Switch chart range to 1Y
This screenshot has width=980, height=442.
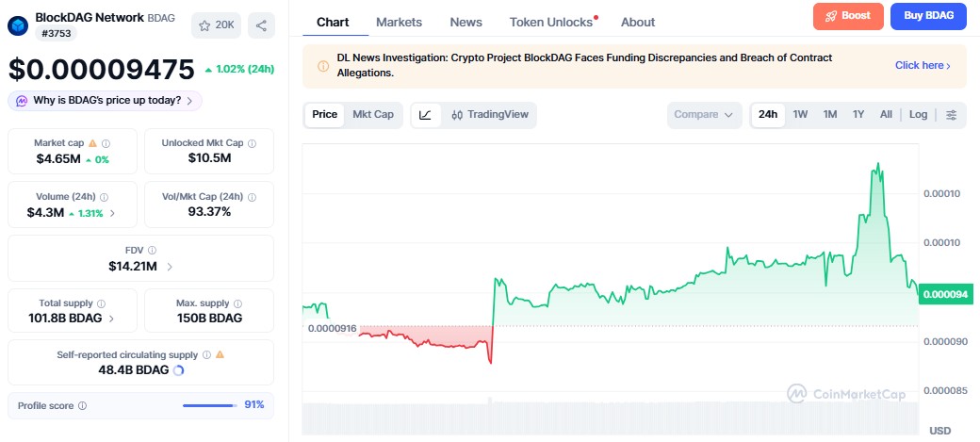tap(858, 114)
